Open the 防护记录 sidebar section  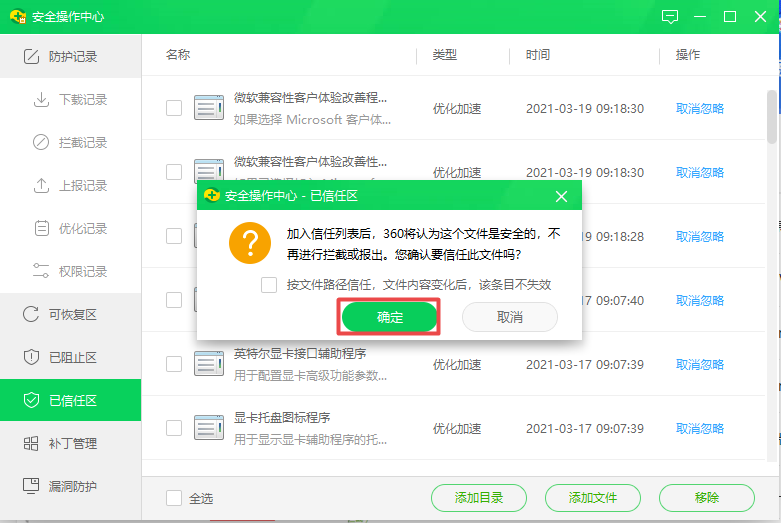(70, 57)
